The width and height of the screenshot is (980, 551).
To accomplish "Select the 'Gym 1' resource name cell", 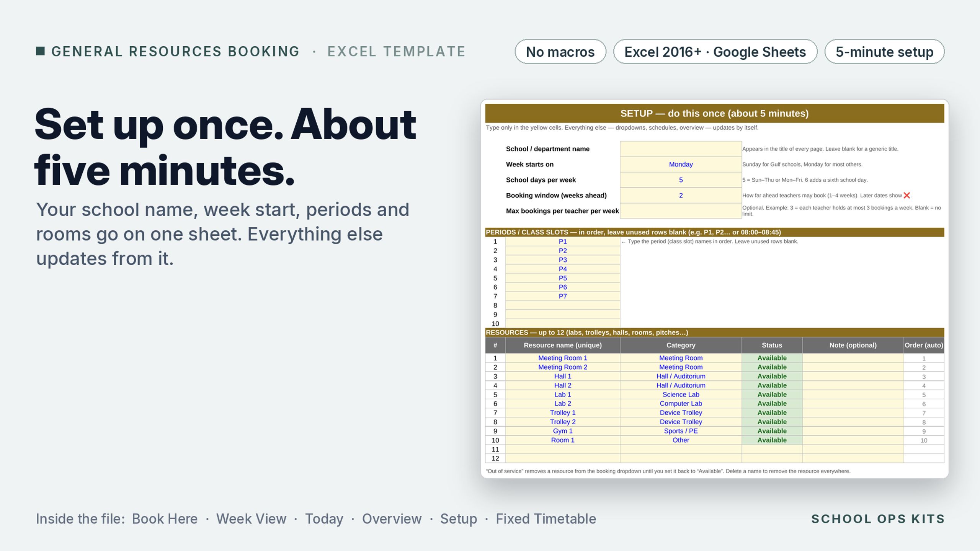I will (x=562, y=431).
